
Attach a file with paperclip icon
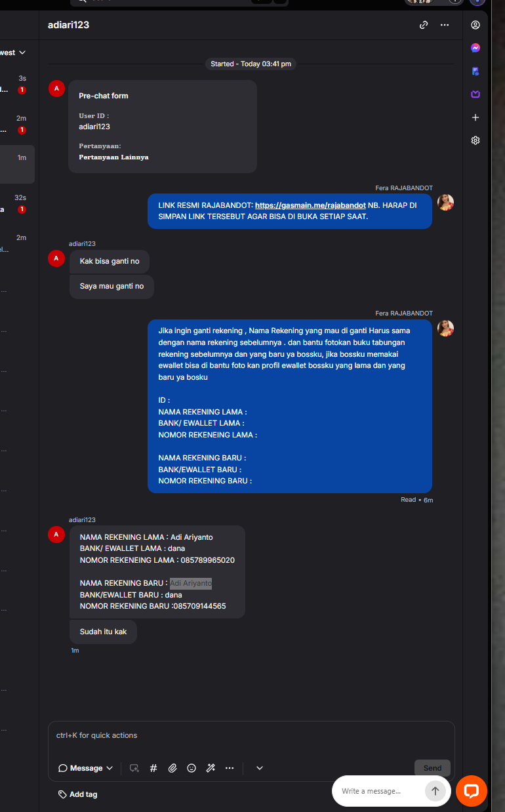(172, 768)
